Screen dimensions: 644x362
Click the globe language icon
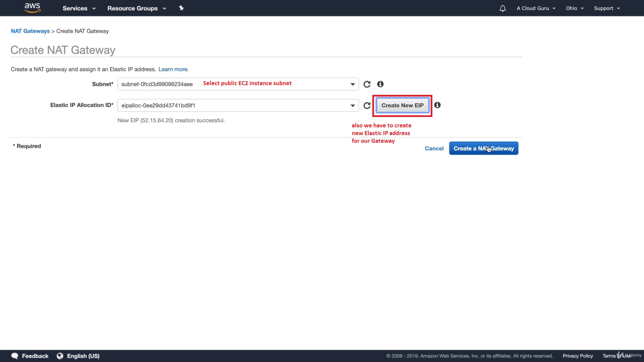click(60, 356)
